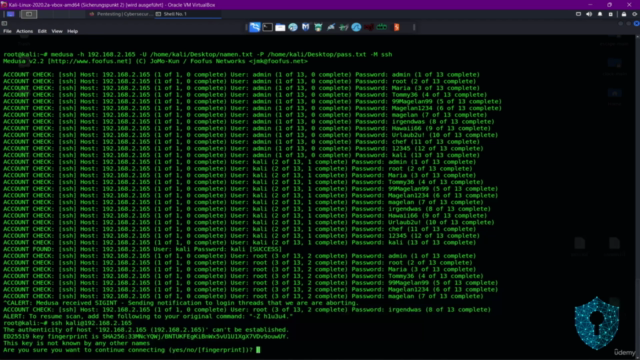This screenshot has width=640, height=360.
Task: Click the dark red dock icon
Action: coord(369,27)
